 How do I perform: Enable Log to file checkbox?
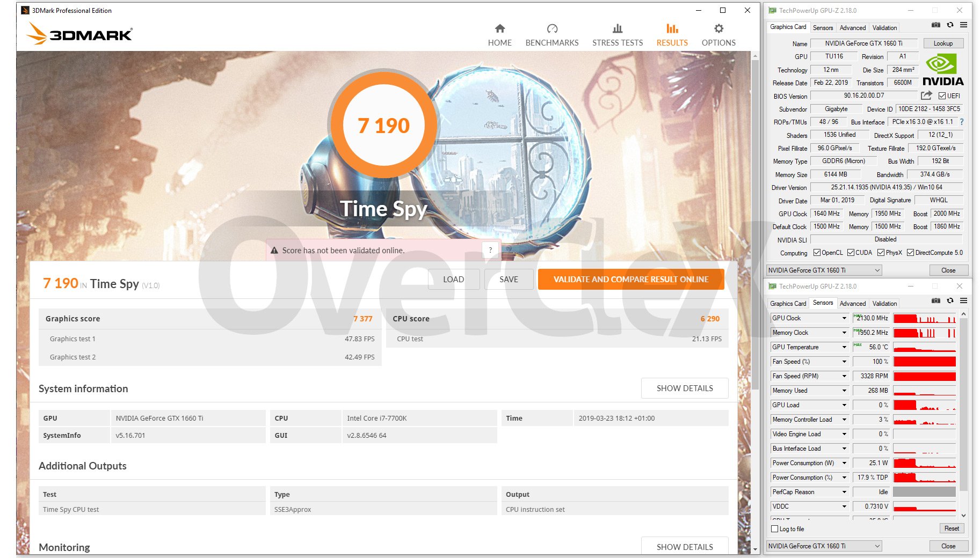pos(774,529)
